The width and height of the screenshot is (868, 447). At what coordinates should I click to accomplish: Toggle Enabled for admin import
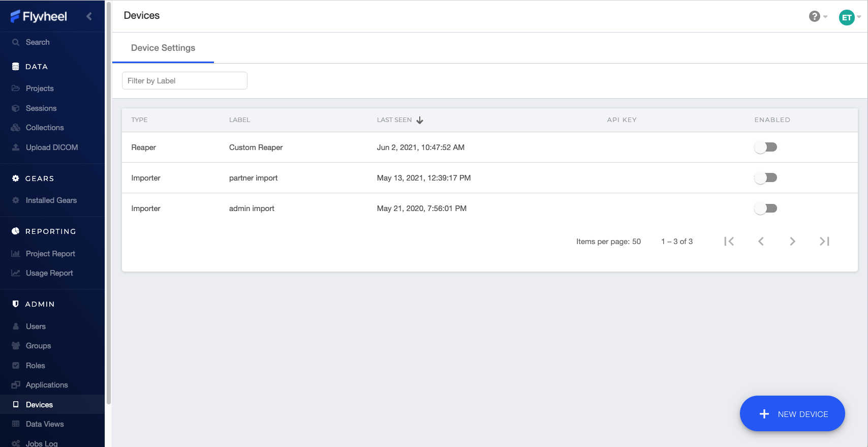point(766,208)
